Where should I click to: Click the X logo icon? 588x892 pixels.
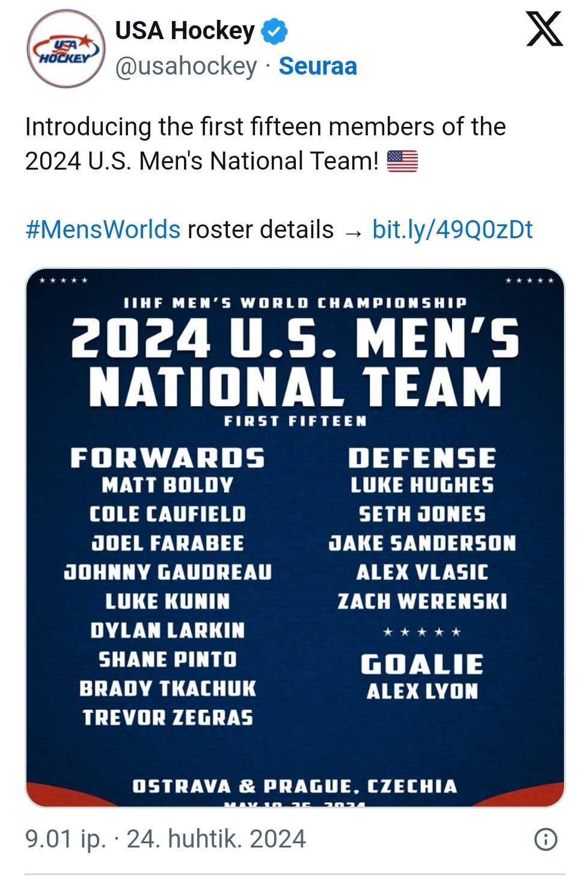click(544, 29)
